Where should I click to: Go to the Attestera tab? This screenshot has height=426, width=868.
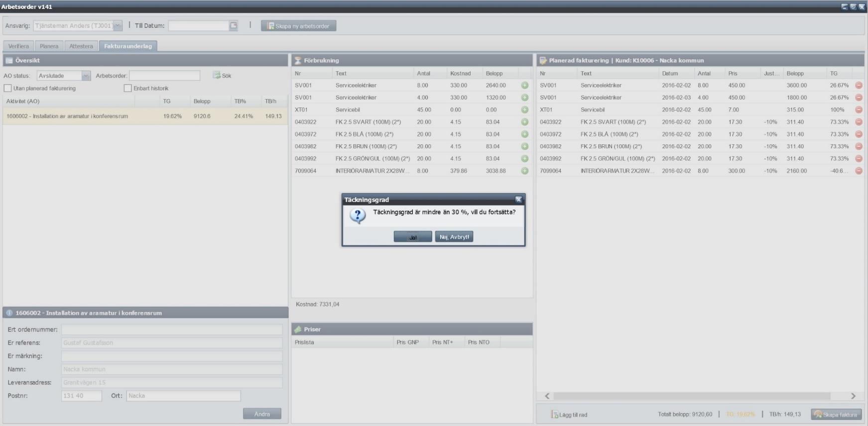[x=81, y=46]
